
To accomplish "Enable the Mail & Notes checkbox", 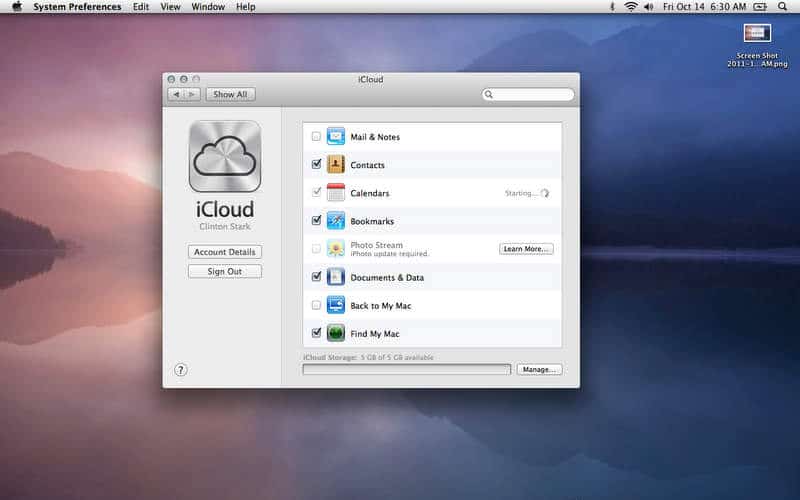I will 316,137.
